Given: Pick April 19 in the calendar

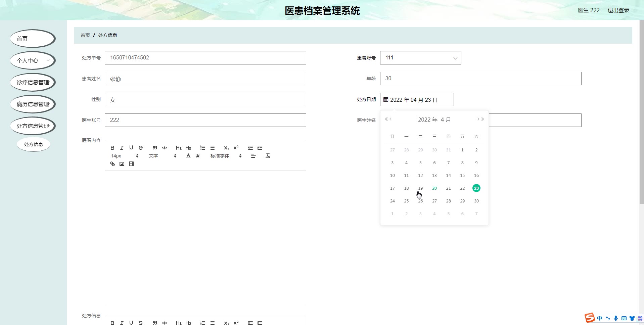Looking at the screenshot, I should (x=420, y=188).
